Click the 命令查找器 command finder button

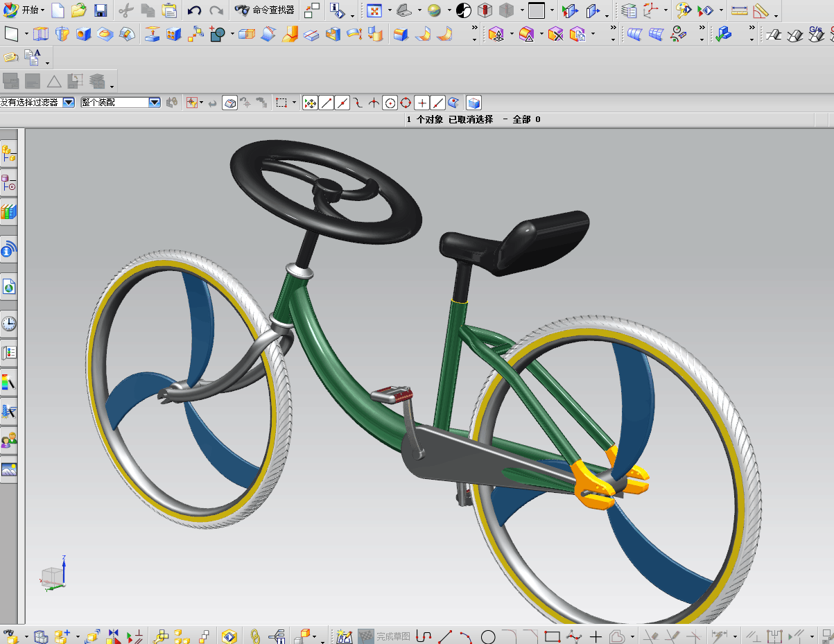[x=266, y=10]
